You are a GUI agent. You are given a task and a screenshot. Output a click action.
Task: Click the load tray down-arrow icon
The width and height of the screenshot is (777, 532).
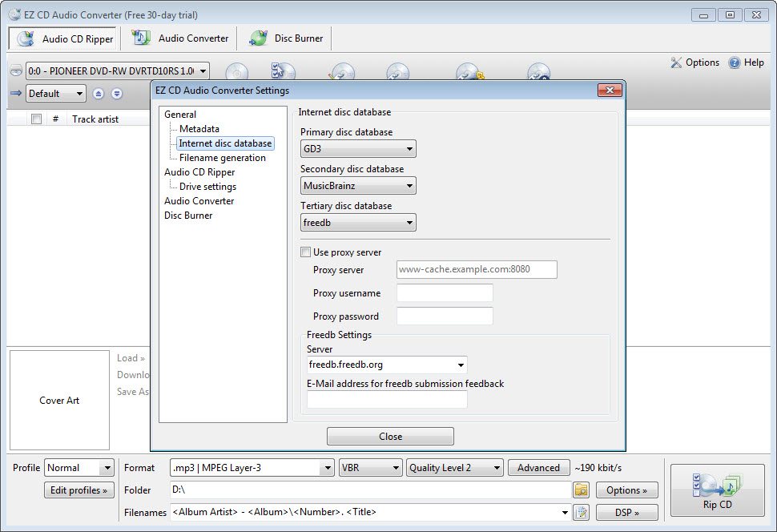(x=116, y=93)
